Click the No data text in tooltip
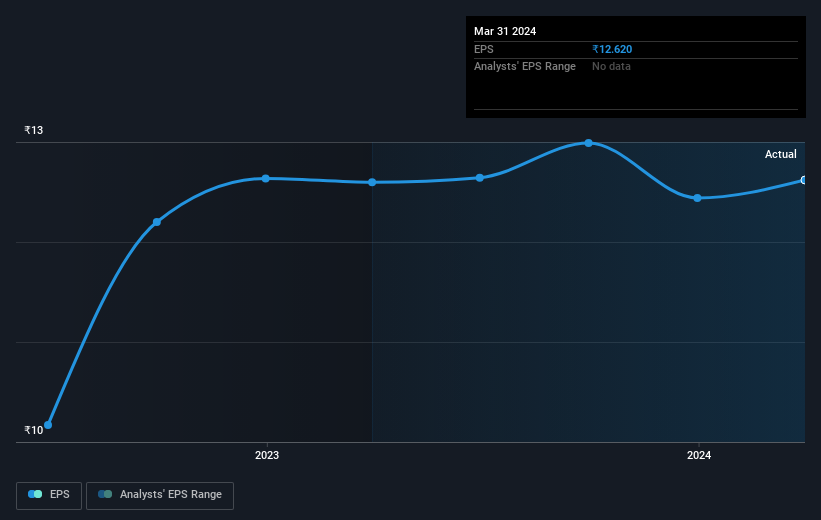Viewport: 821px width, 520px height. click(x=611, y=67)
